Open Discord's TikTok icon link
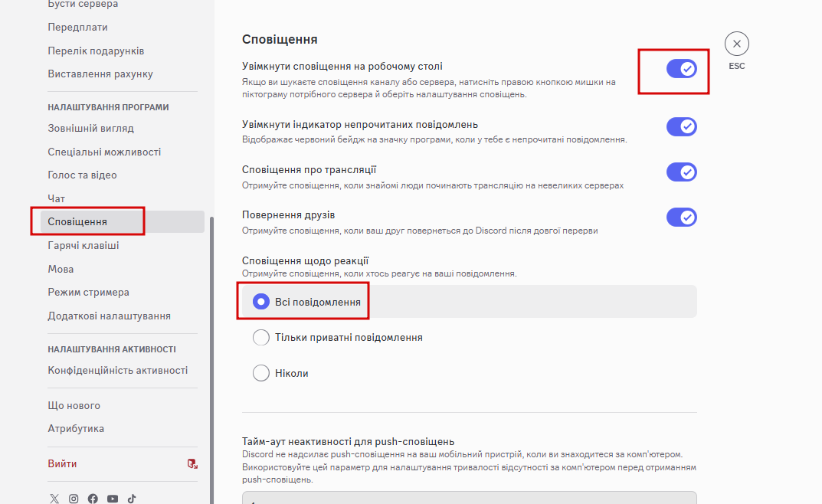This screenshot has height=504, width=822. [x=132, y=499]
